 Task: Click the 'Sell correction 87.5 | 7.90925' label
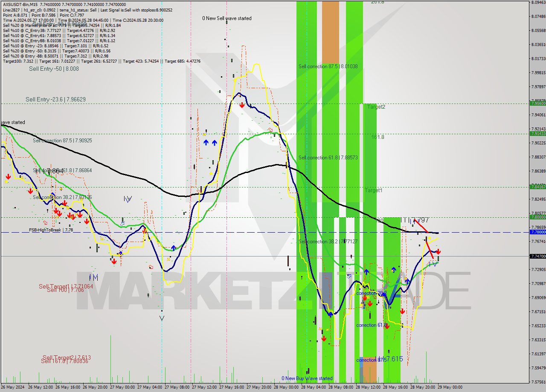[x=62, y=140]
